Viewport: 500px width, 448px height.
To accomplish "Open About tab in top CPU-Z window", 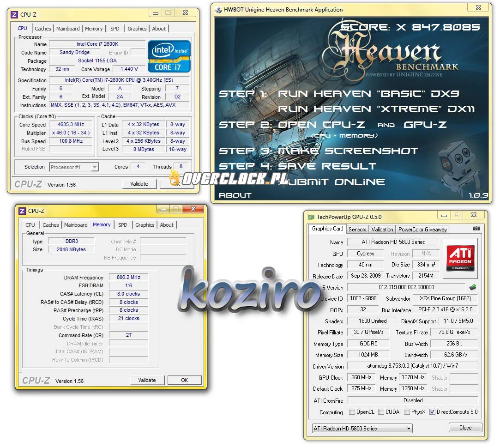I will (159, 29).
